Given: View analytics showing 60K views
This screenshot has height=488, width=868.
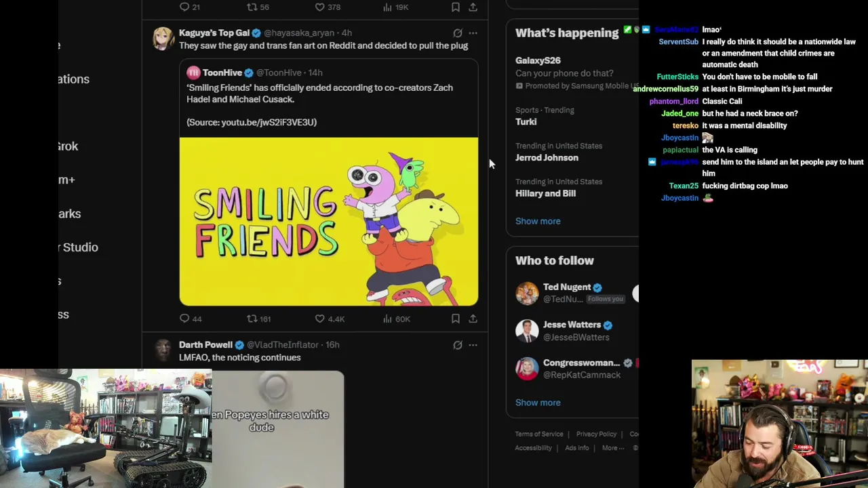Looking at the screenshot, I should (396, 319).
